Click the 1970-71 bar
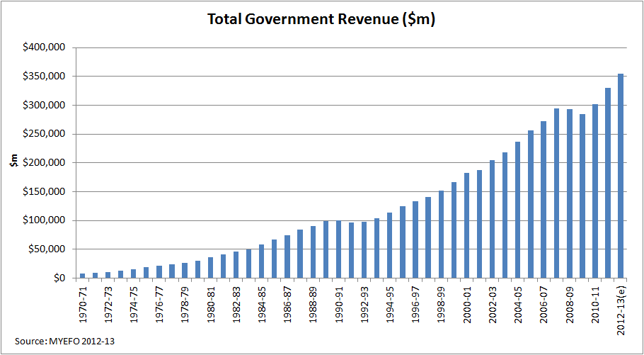Viewport: 644px width, 355px height. tap(83, 276)
